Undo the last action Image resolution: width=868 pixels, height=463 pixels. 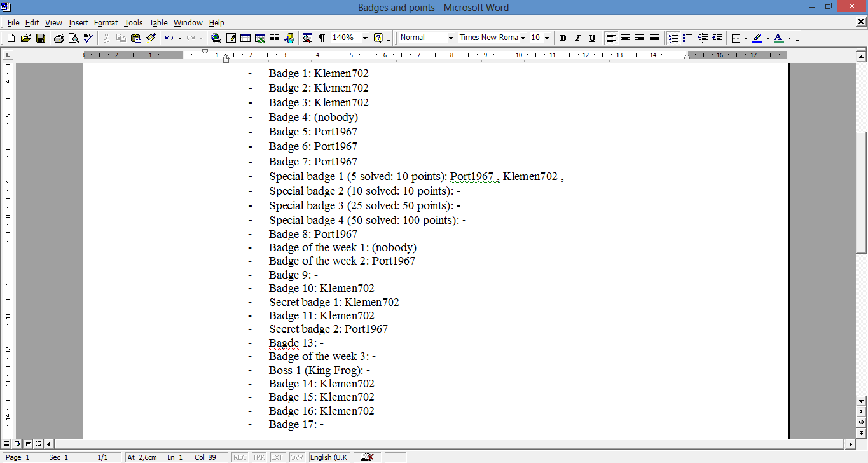click(169, 38)
